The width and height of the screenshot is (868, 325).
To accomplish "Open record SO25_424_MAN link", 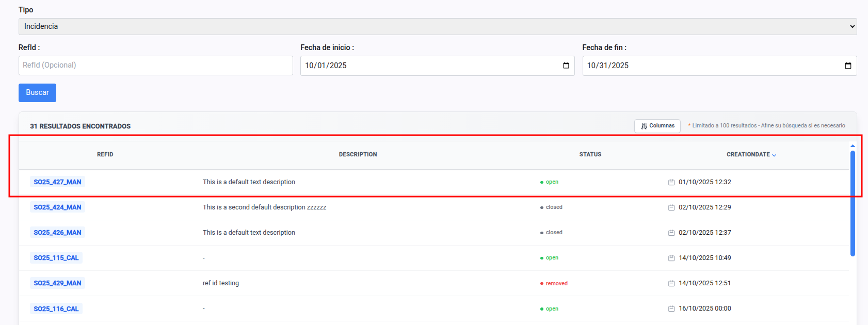I will click(x=57, y=207).
